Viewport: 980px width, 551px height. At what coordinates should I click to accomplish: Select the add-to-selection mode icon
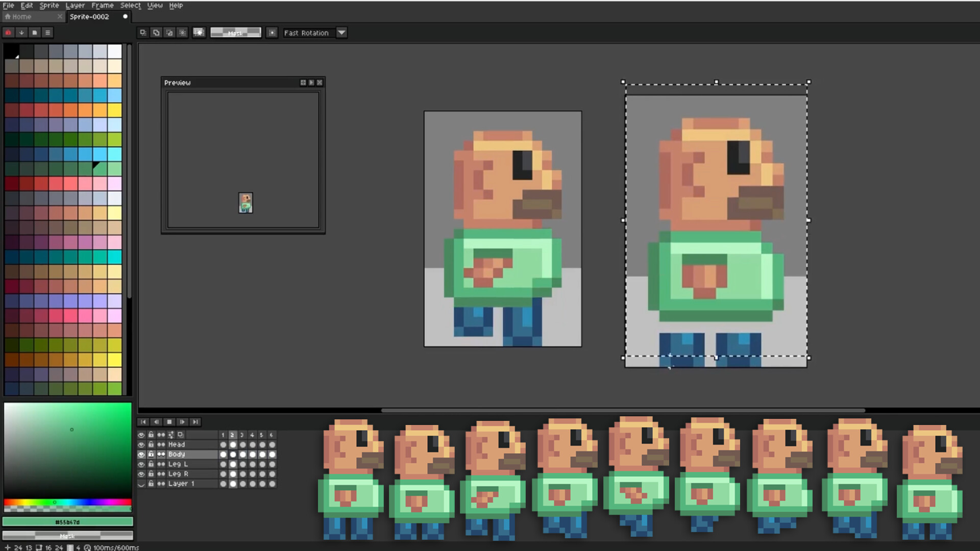tap(156, 32)
